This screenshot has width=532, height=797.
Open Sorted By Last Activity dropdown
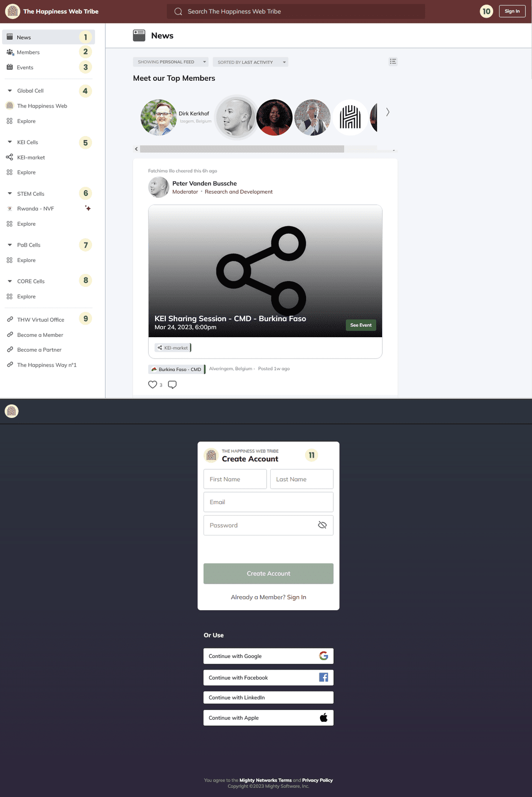point(250,62)
